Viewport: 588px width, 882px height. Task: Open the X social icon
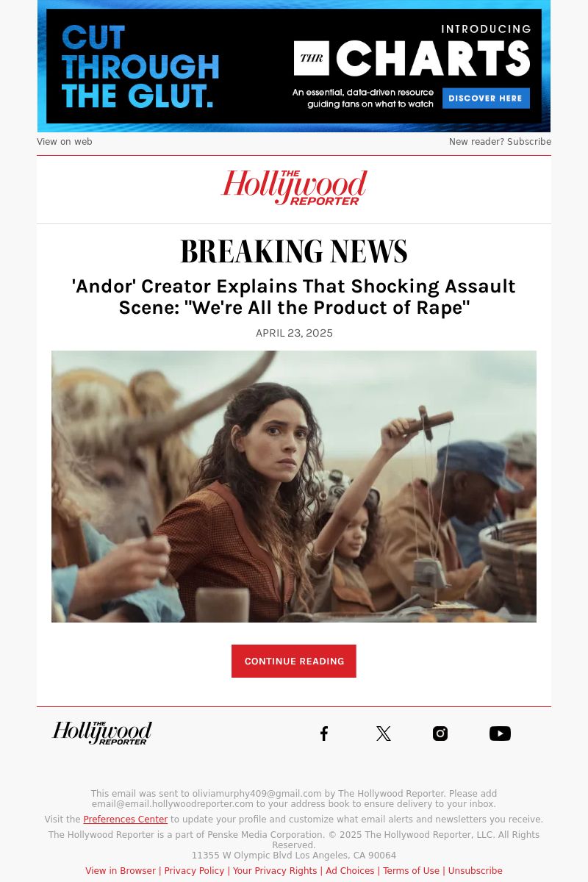[383, 734]
